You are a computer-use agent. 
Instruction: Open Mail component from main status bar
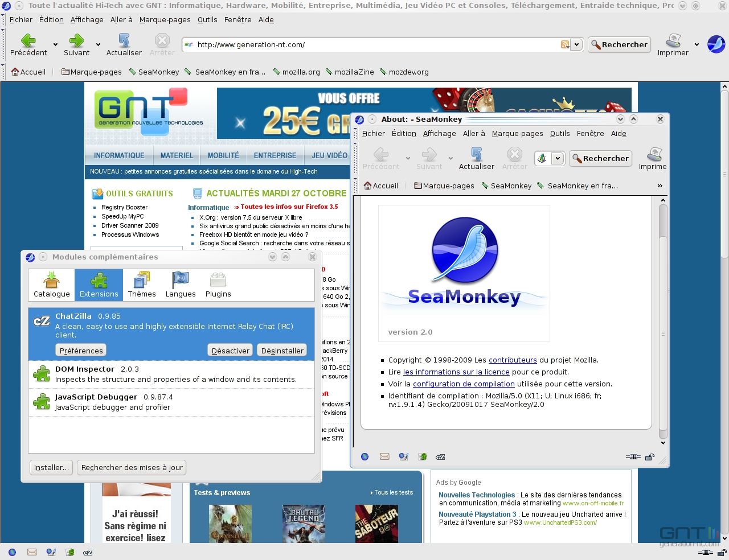point(32,552)
